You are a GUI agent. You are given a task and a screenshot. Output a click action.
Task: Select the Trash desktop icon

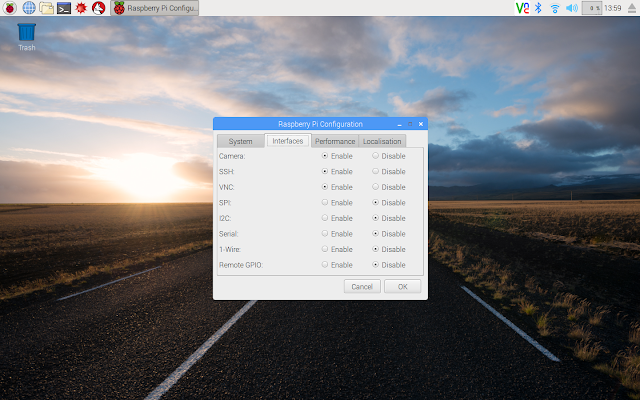[27, 36]
